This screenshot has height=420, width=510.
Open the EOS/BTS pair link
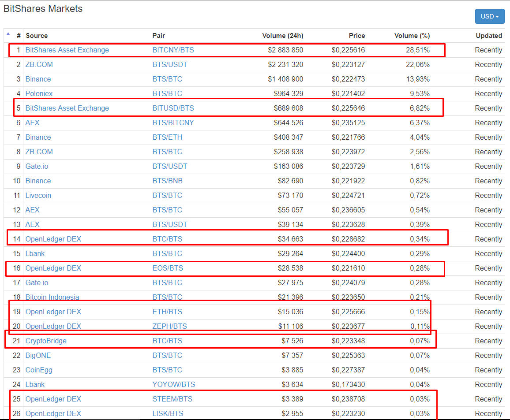coord(167,268)
